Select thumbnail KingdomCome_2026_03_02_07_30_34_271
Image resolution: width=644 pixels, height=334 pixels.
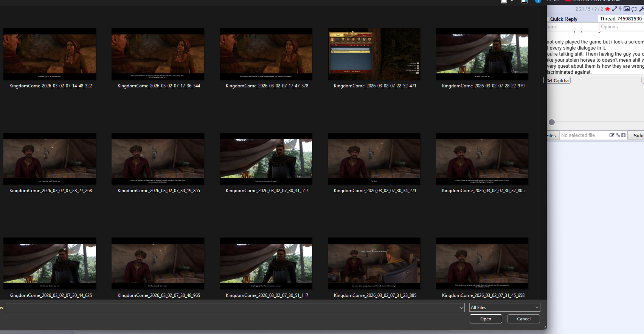tap(374, 159)
